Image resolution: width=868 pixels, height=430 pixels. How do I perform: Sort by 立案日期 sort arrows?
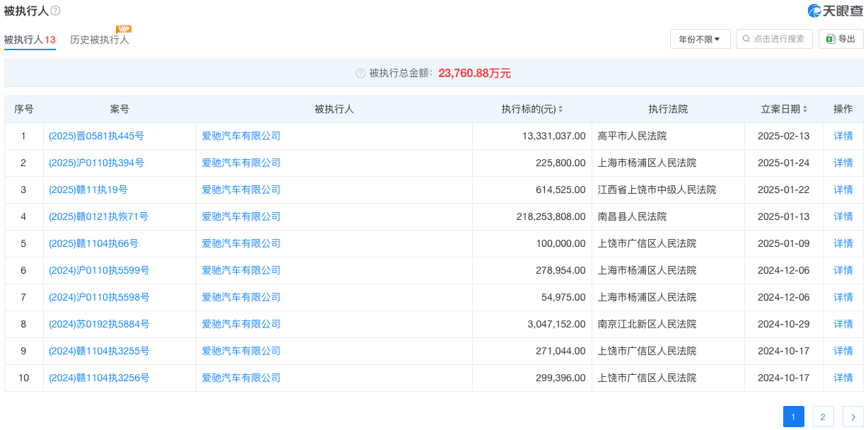[805, 110]
